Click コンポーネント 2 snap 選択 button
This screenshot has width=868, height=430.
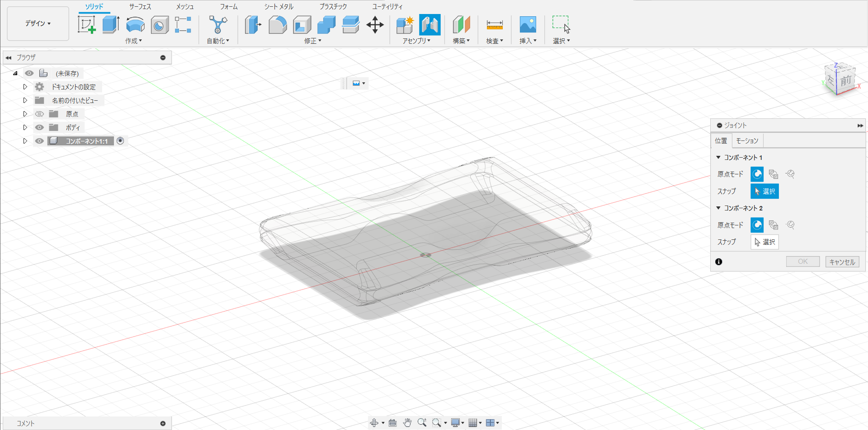pos(764,242)
